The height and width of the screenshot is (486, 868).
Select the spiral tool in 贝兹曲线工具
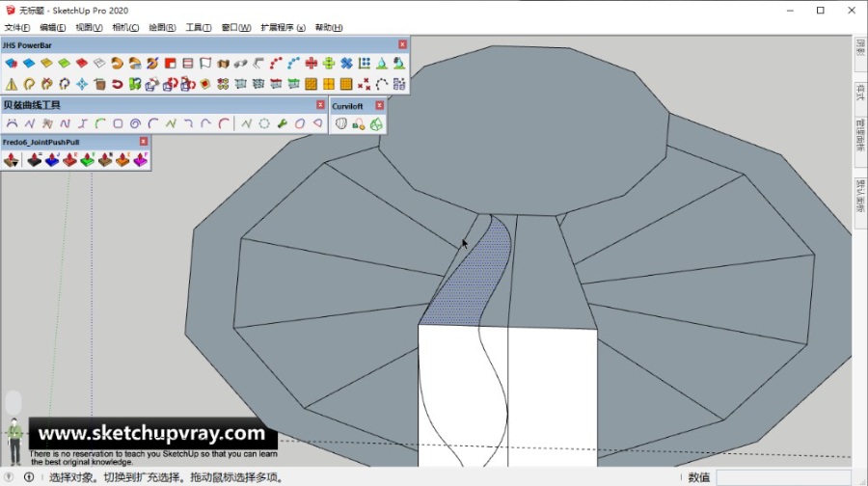(x=136, y=123)
